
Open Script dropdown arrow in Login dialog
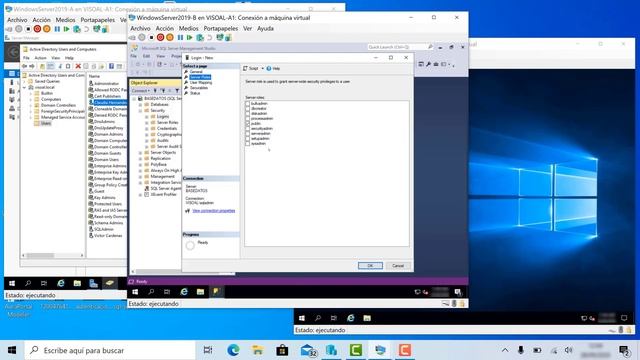tap(262, 69)
